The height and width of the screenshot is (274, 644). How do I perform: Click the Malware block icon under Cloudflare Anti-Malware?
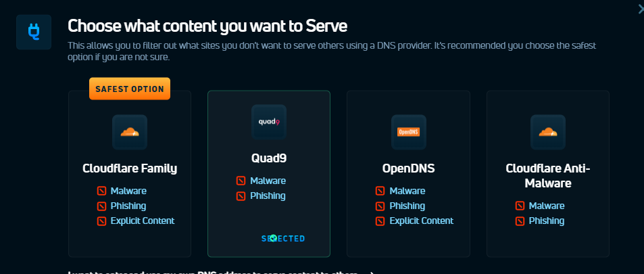(x=520, y=206)
